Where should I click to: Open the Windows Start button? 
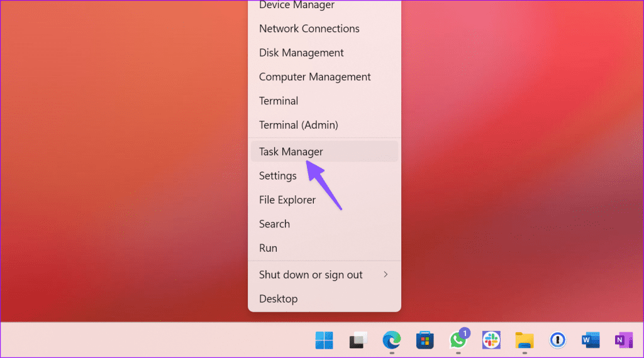coord(324,340)
